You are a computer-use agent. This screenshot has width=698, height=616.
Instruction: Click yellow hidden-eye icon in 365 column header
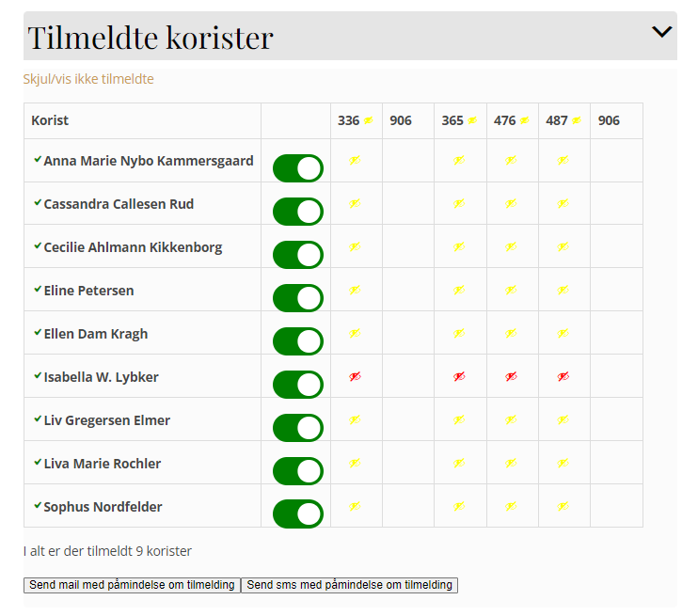click(472, 120)
